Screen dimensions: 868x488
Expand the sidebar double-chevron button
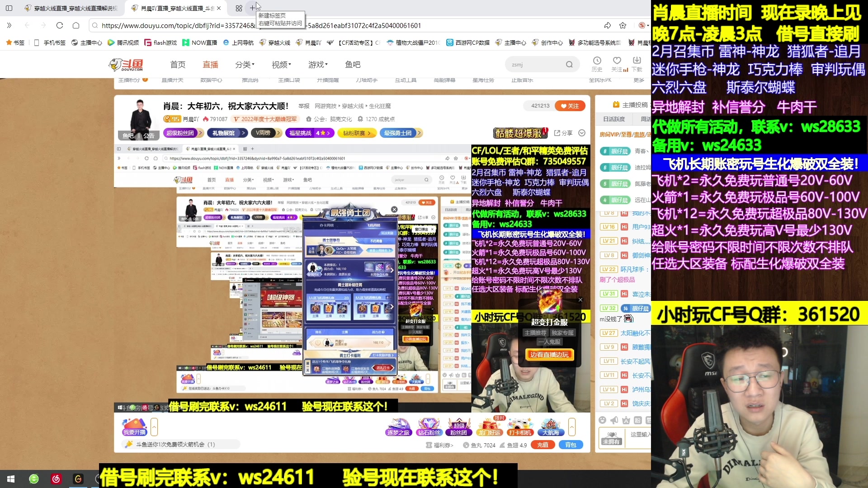(x=9, y=25)
